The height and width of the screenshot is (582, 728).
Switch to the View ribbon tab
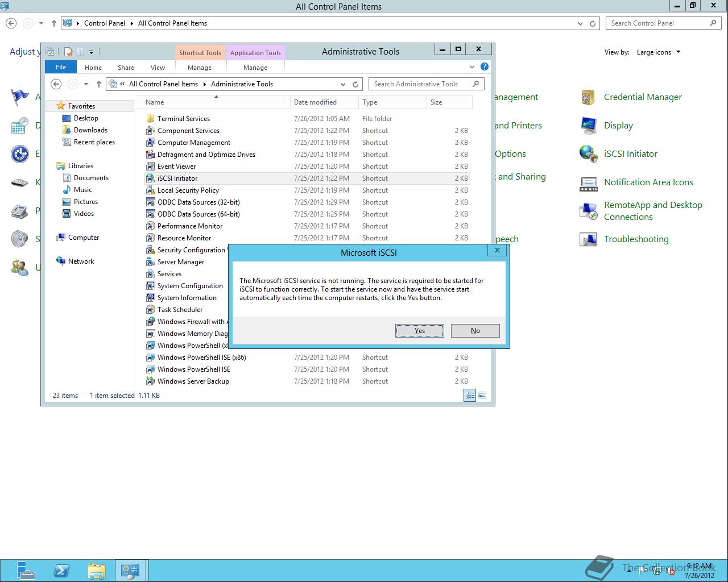click(158, 68)
